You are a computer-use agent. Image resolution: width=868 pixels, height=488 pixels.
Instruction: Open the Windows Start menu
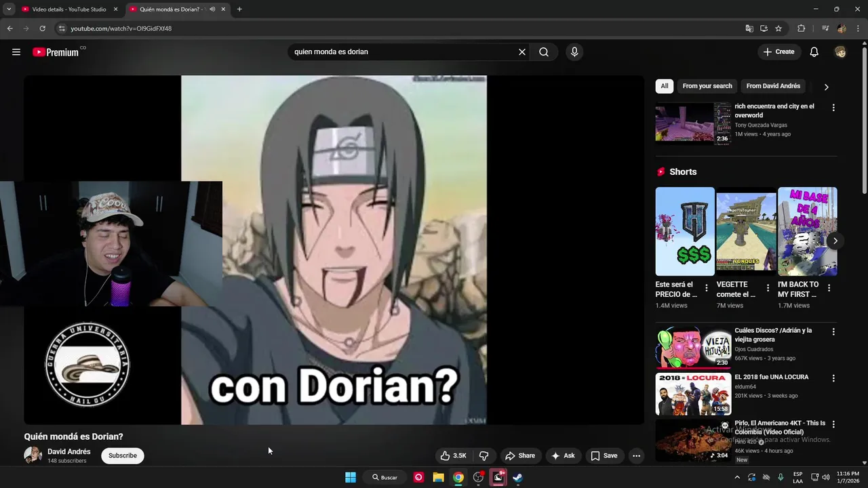(351, 477)
